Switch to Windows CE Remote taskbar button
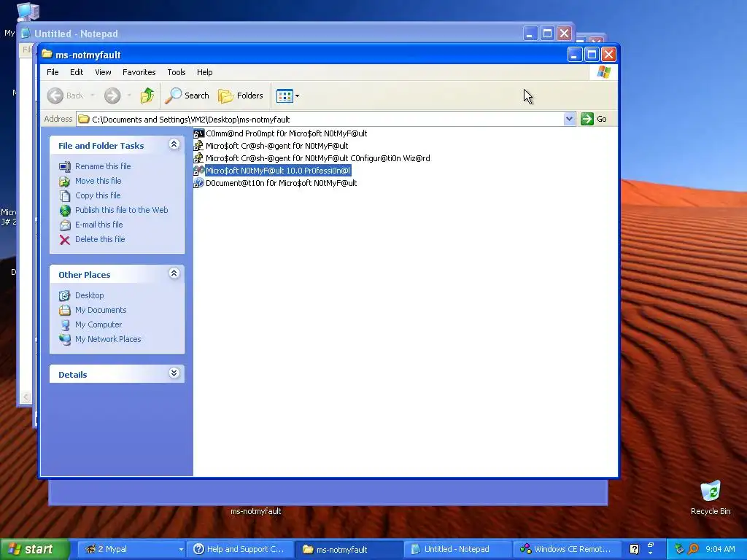The height and width of the screenshot is (560, 747). tap(567, 549)
